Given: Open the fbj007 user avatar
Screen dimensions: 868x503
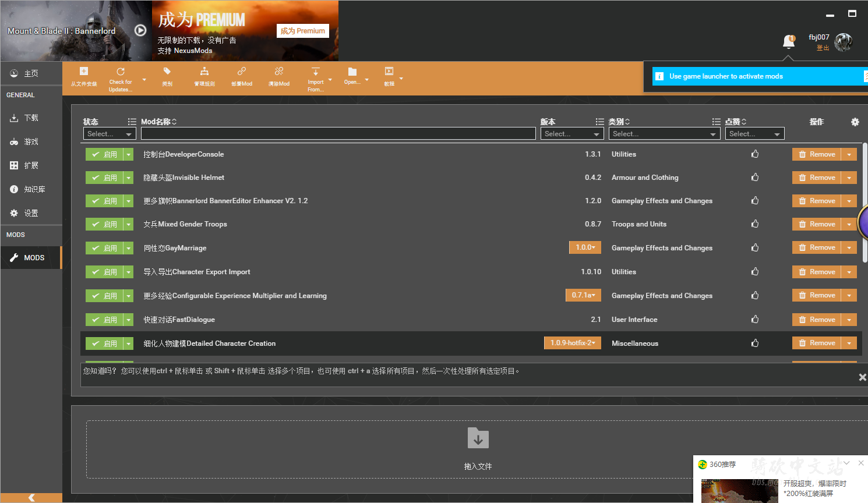Looking at the screenshot, I should pos(844,42).
